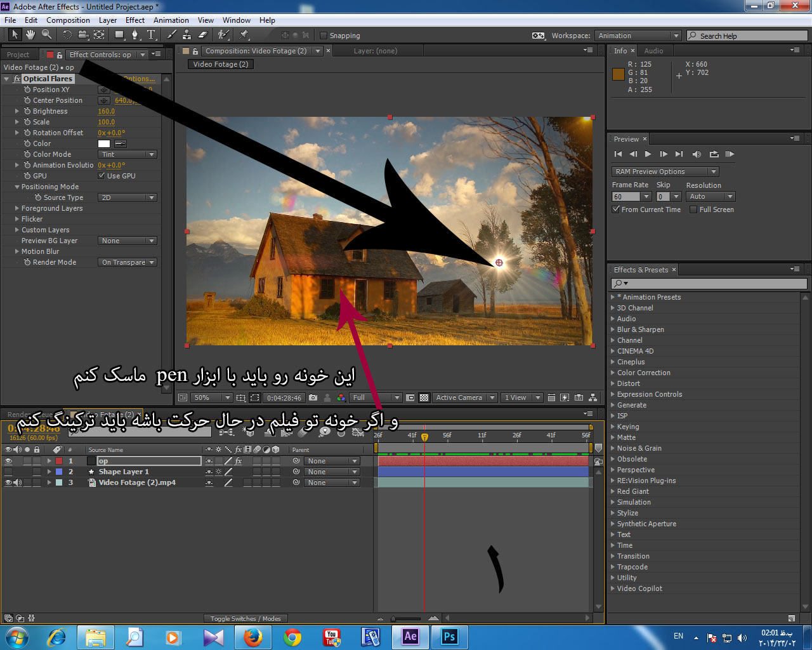Toggle transparency grid in viewer

click(424, 397)
